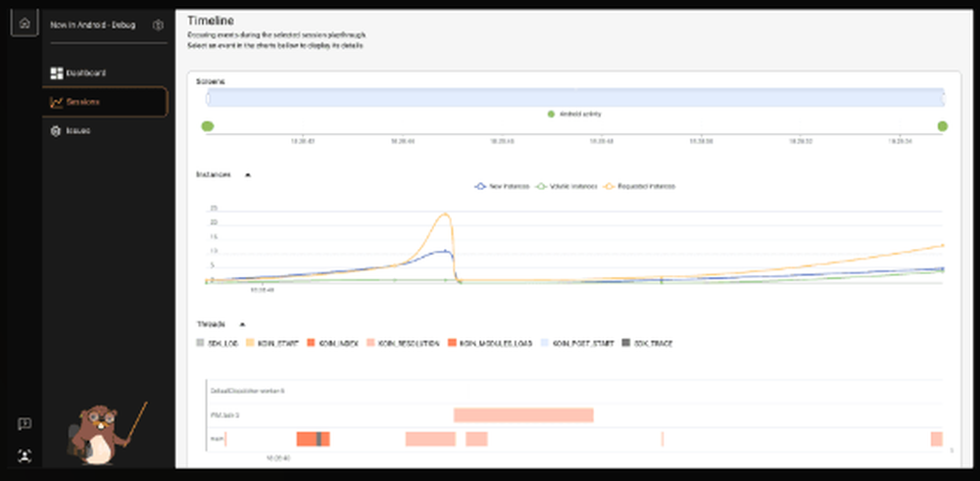Toggle the KOIN_INDEX legend entry
980x481 pixels.
332,343
